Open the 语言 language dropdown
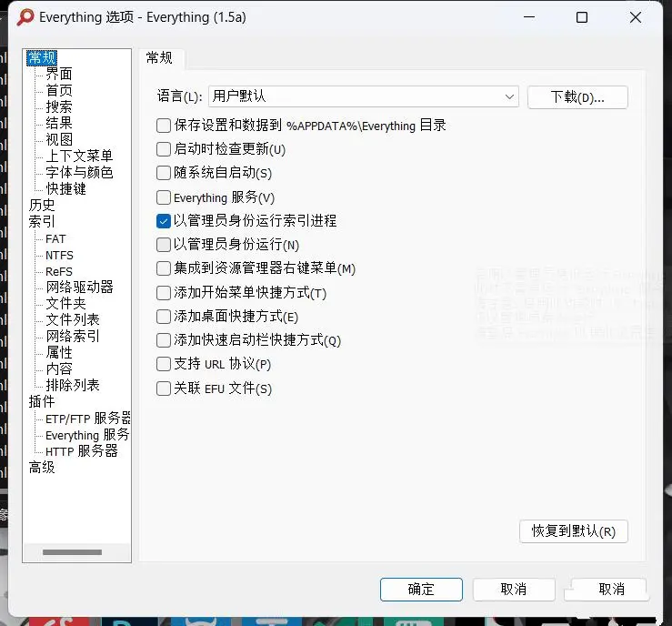The image size is (672, 626). tap(364, 96)
